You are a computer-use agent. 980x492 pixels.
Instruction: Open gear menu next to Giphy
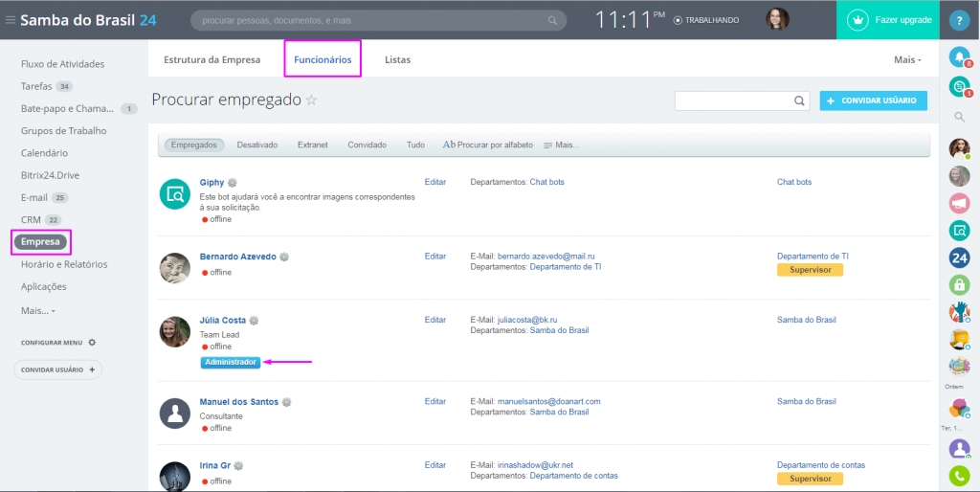[232, 183]
